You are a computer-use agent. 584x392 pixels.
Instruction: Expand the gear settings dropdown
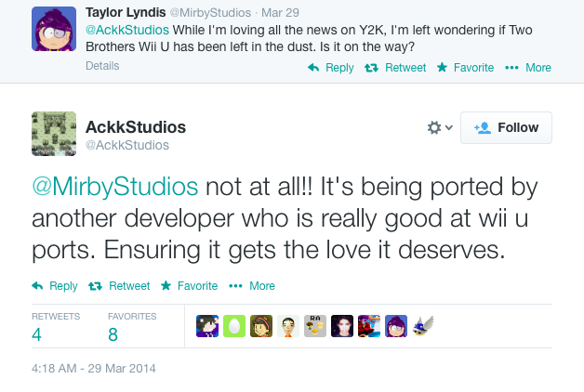(440, 127)
